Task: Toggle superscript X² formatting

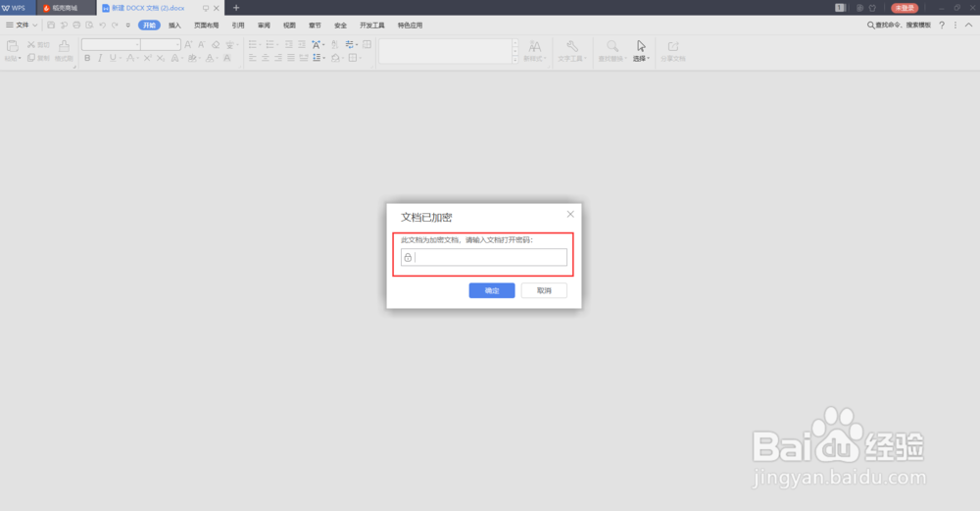Action: point(148,58)
